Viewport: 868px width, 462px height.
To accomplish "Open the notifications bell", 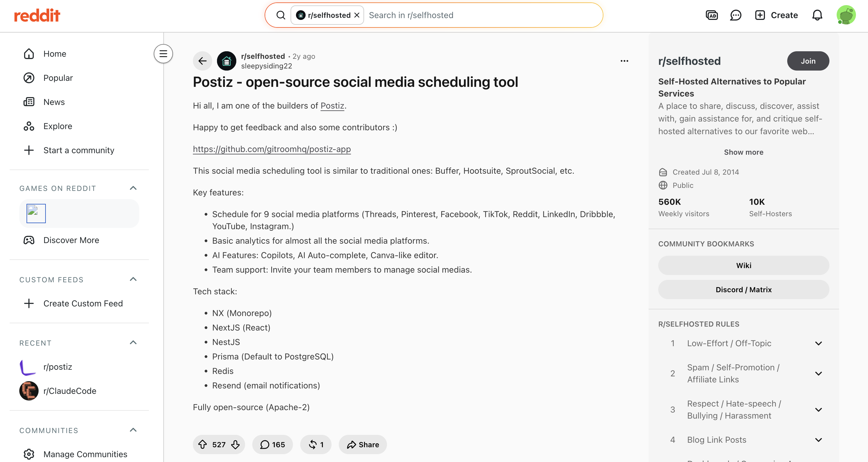I will click(x=817, y=15).
